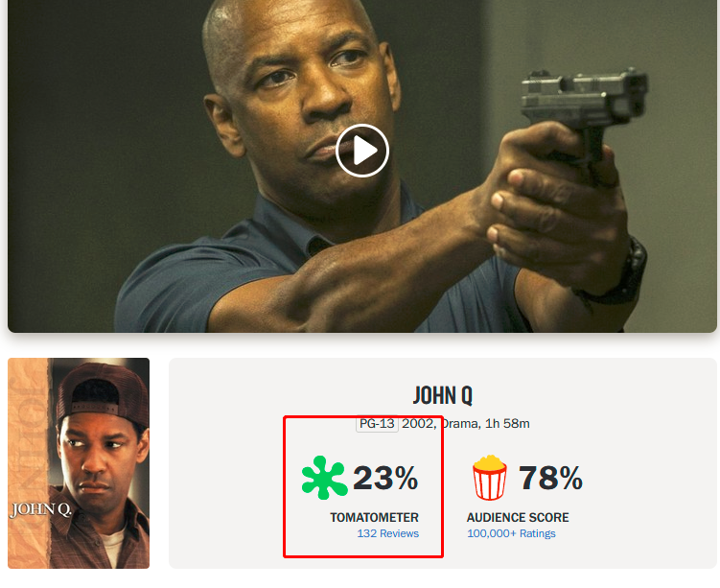Click the 1h 58m runtime text

507,424
